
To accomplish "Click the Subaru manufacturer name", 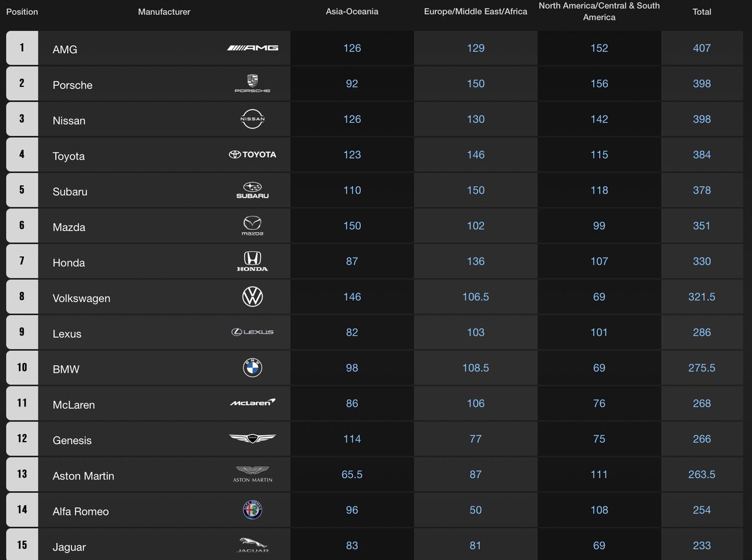I will pyautogui.click(x=70, y=192).
